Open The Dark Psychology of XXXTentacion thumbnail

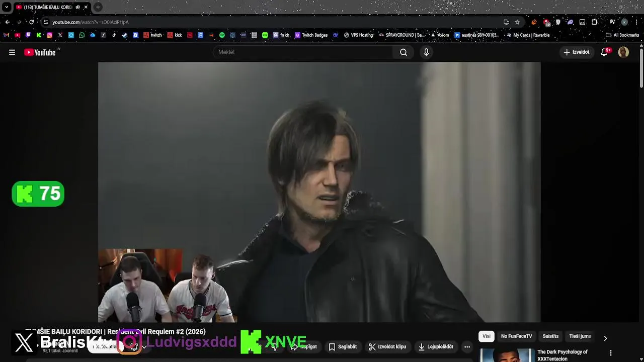pyautogui.click(x=507, y=355)
